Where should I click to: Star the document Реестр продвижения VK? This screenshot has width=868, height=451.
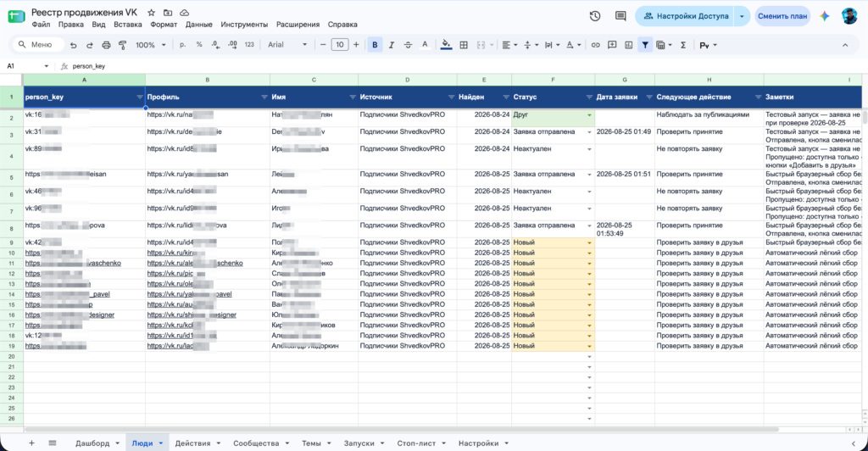coord(151,12)
